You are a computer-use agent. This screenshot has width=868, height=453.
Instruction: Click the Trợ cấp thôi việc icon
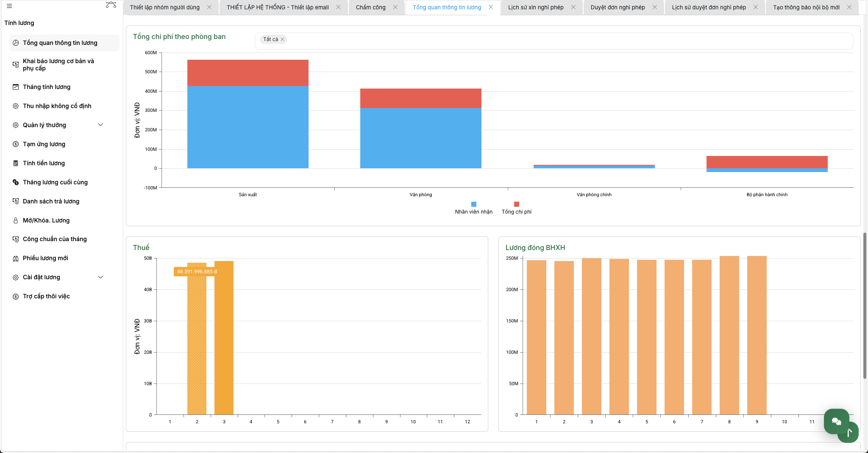[x=16, y=296]
